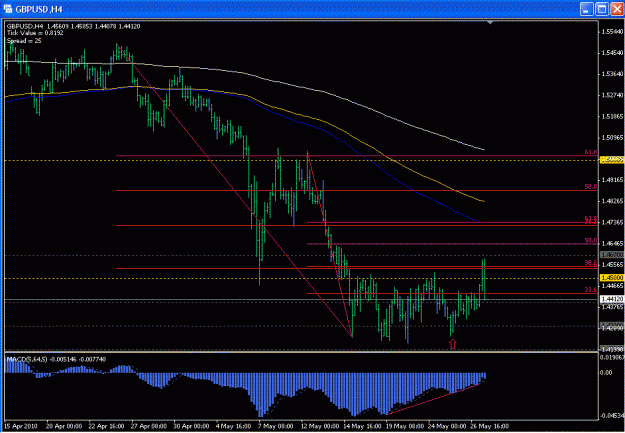
Task: Close the GBPUSD,H4 chart window
Action: (617, 9)
